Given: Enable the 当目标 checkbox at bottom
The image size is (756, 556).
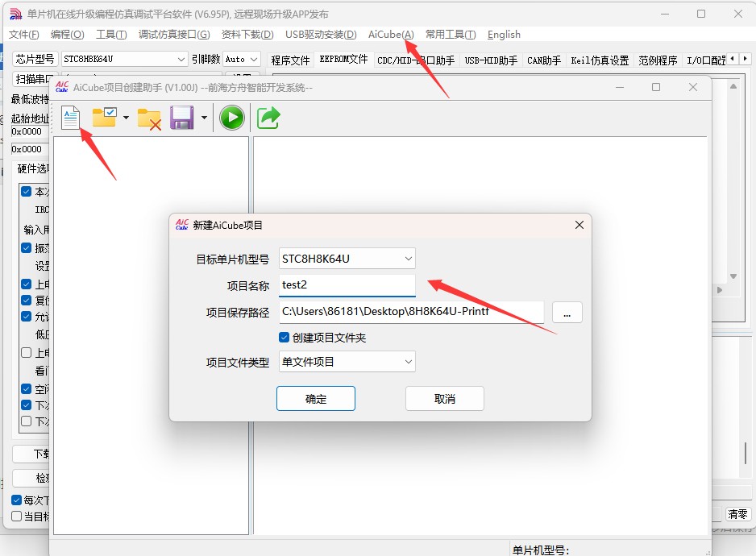Looking at the screenshot, I should pos(16,516).
